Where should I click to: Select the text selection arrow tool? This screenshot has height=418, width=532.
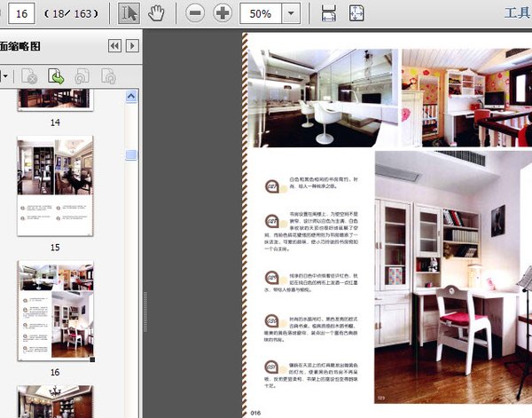tap(129, 13)
